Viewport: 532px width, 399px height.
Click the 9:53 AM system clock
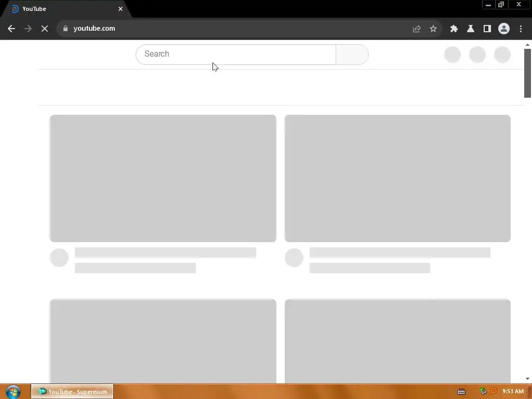pos(513,392)
